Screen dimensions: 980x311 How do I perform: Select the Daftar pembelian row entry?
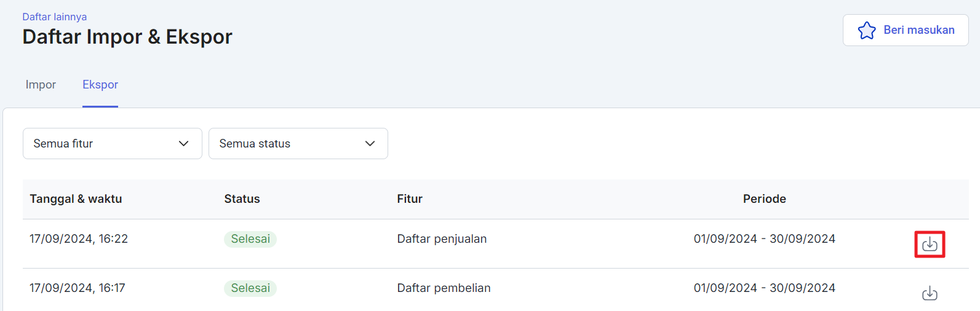(444, 288)
